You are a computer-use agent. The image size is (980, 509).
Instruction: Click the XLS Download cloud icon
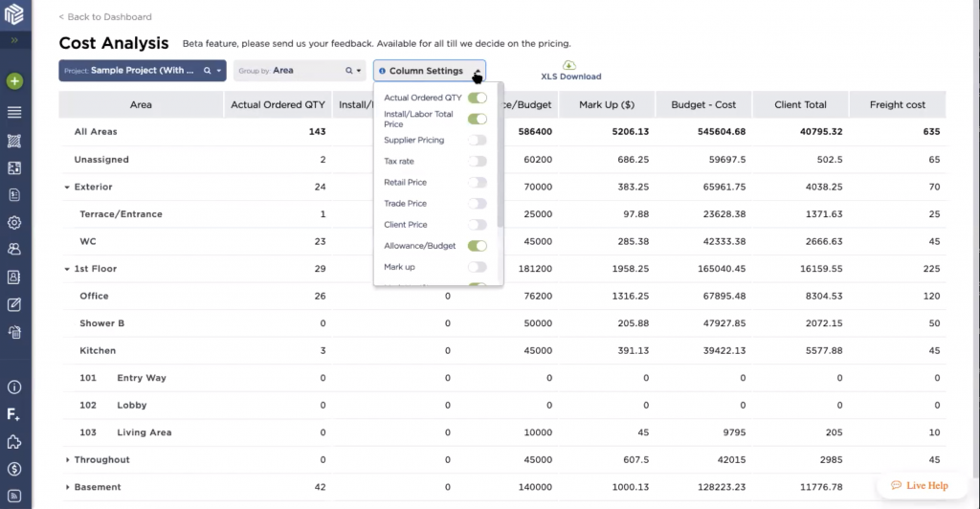tap(570, 65)
